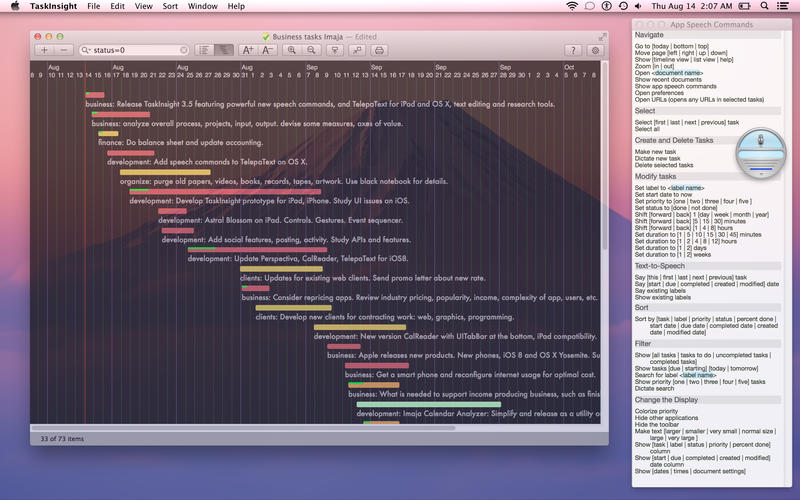
Task: Click the document icon in the window title
Action: point(266,37)
